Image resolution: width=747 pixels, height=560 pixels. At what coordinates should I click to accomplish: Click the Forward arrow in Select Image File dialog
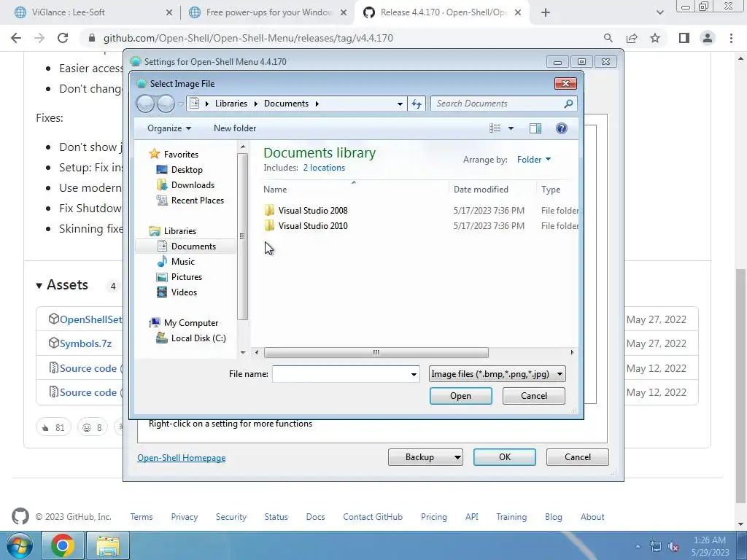(166, 104)
